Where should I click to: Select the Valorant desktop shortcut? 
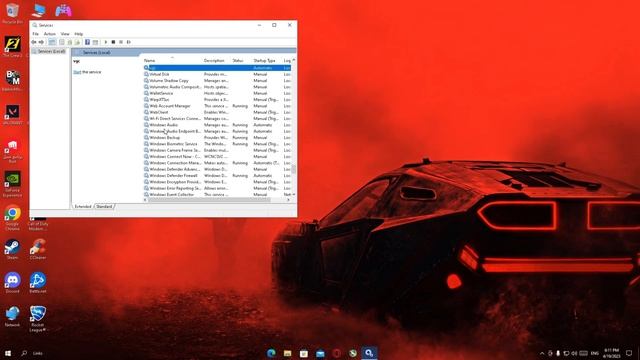coord(13,114)
